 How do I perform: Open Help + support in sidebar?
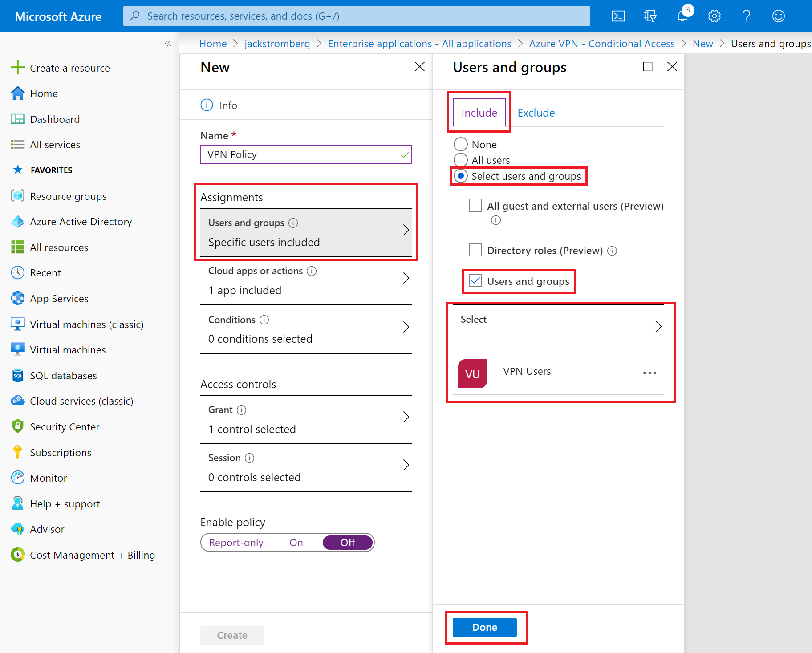click(65, 504)
